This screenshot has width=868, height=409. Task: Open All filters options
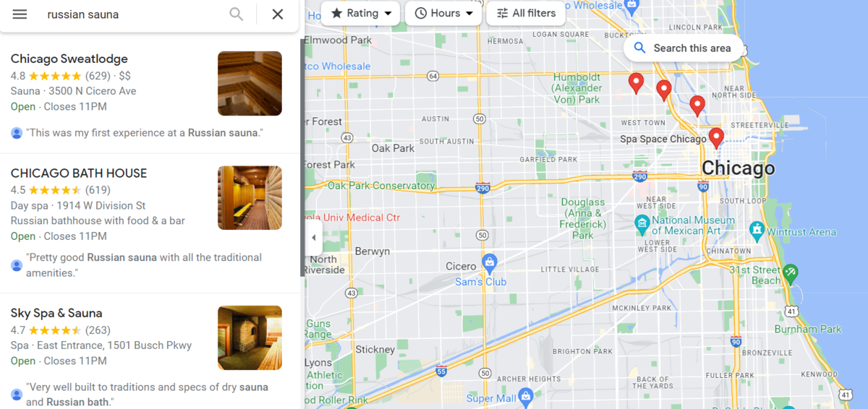click(x=526, y=13)
